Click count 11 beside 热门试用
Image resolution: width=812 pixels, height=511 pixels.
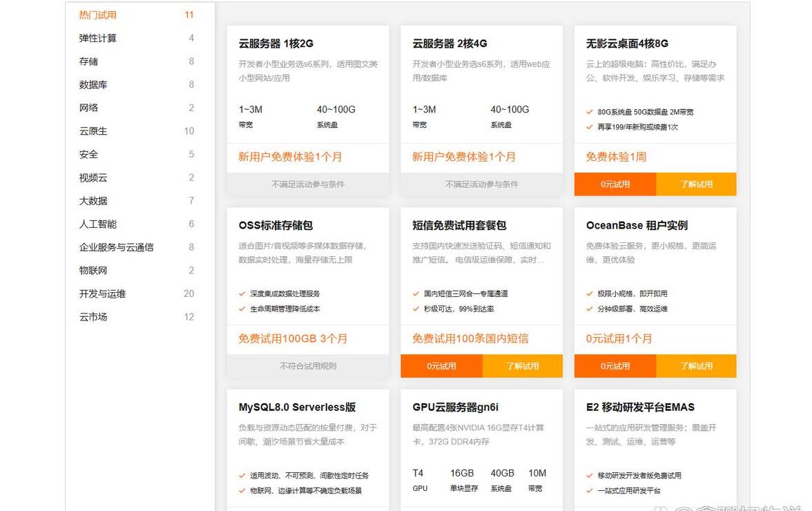pos(189,15)
